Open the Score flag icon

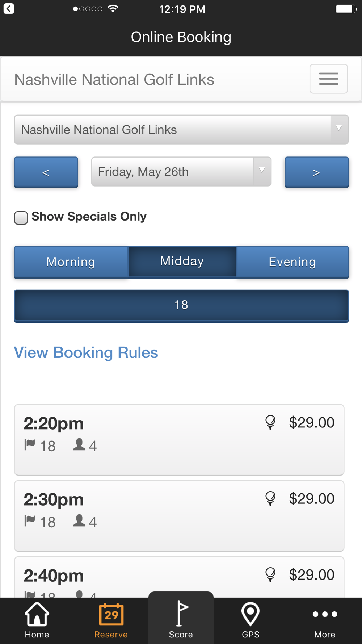[x=181, y=613]
